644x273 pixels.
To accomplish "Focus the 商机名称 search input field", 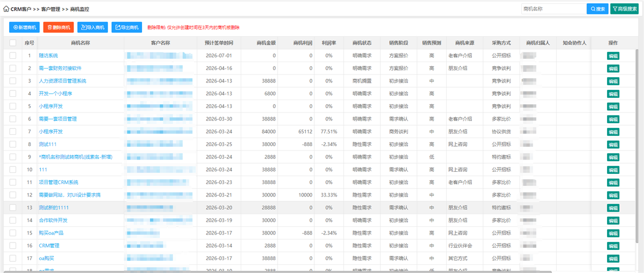I will [553, 9].
